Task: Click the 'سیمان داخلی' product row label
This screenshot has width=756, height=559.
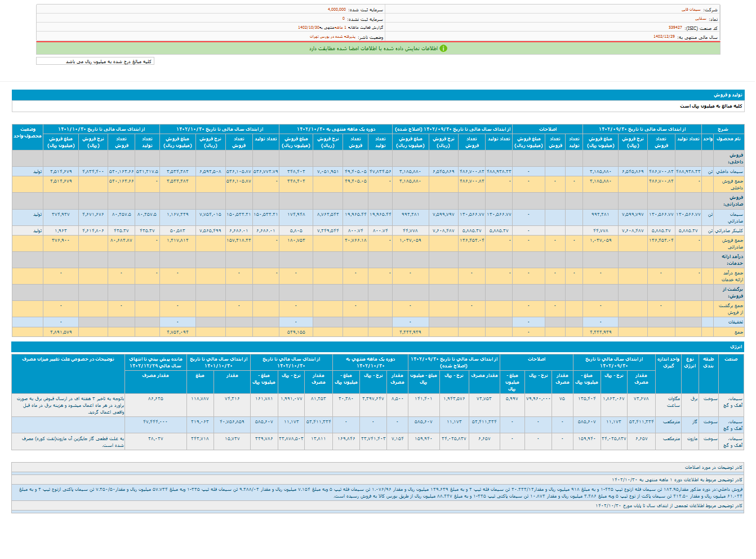Action: click(729, 171)
